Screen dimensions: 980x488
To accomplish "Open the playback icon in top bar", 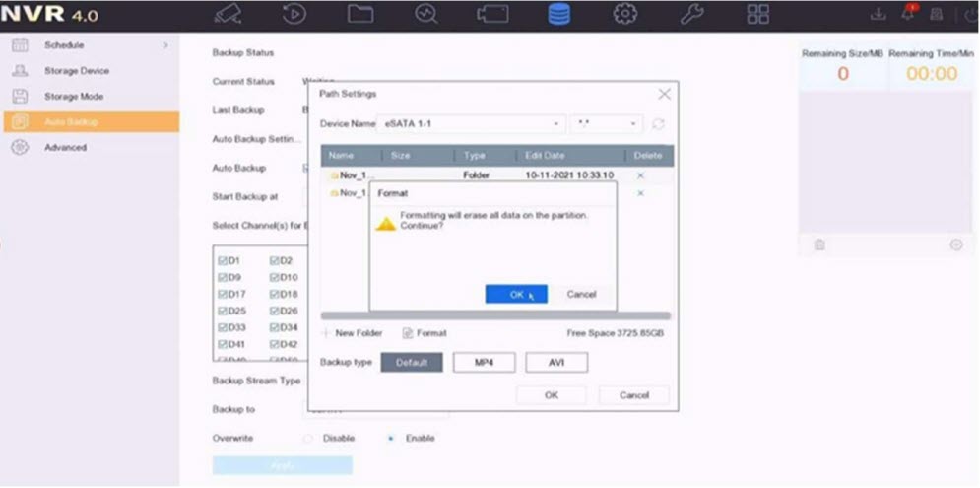I will pyautogui.click(x=294, y=14).
